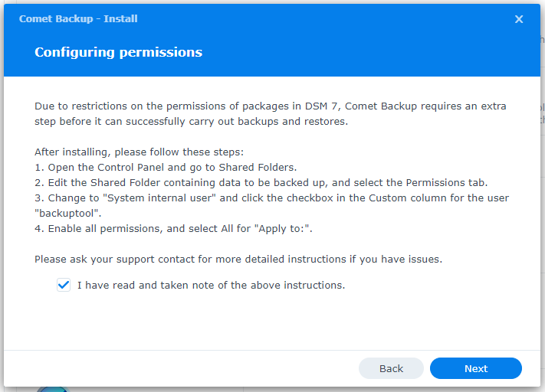The height and width of the screenshot is (392, 545).
Task: Click the support contact instructions line
Action: (x=238, y=260)
